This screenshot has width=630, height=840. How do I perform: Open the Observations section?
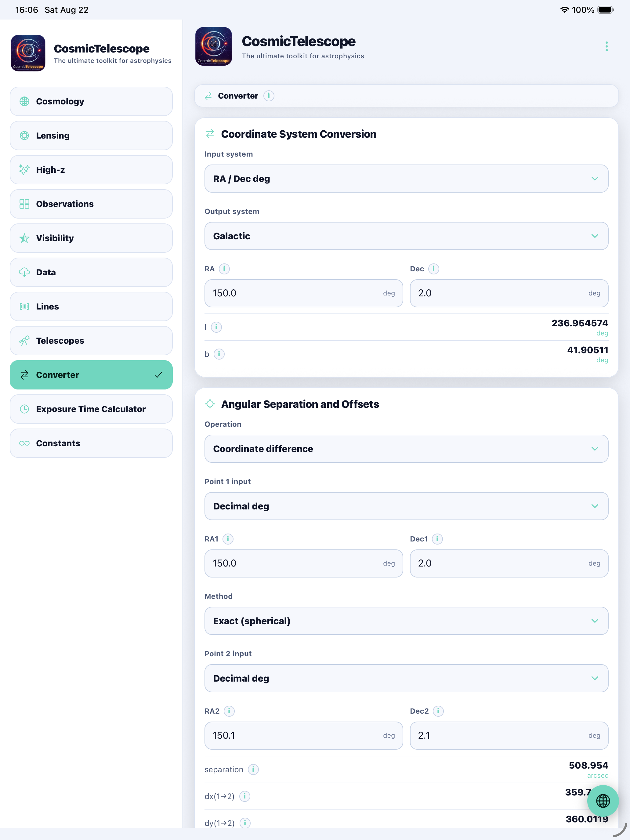[x=91, y=204]
